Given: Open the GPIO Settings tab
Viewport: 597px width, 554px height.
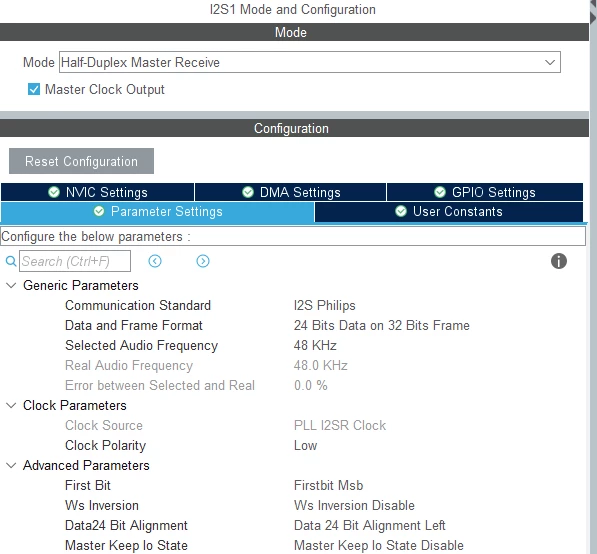Looking at the screenshot, I should click(485, 192).
